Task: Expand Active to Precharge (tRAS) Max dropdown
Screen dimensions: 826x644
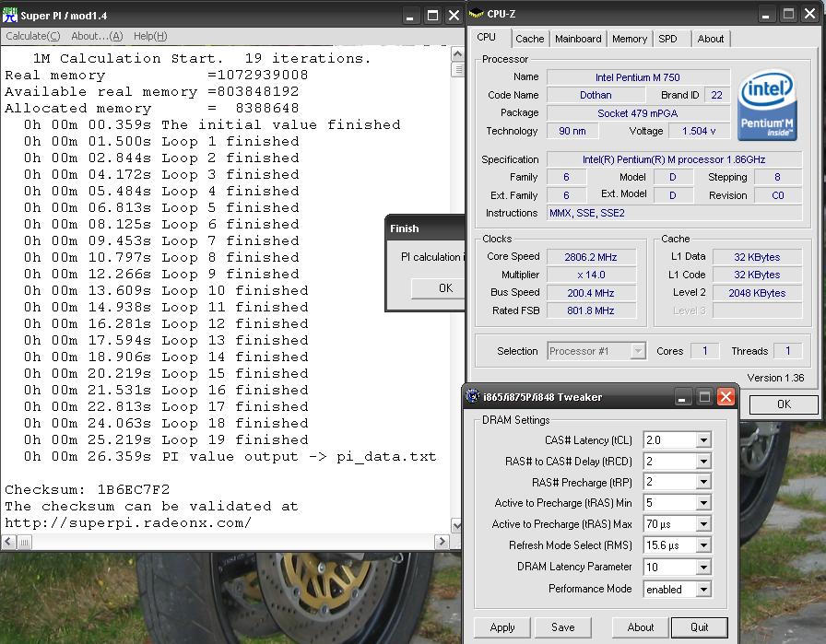Action: (703, 524)
